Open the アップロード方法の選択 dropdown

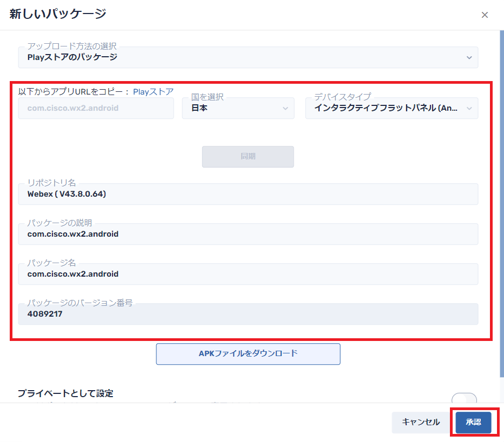tap(248, 57)
